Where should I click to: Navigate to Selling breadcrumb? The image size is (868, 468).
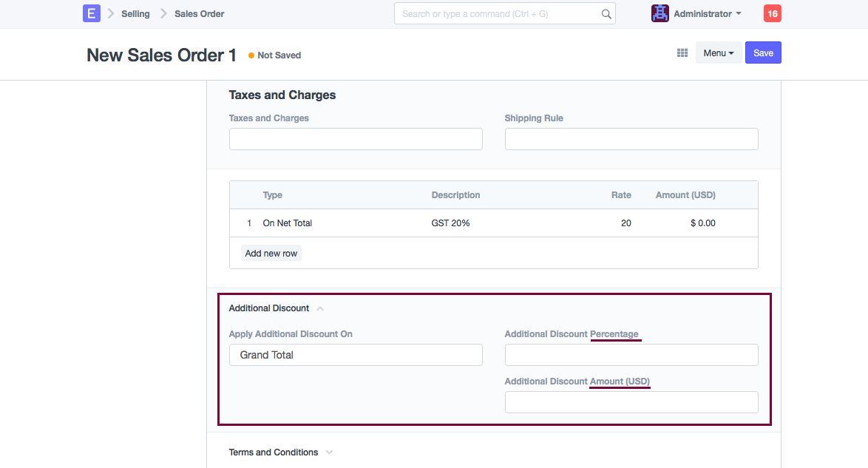coord(135,13)
